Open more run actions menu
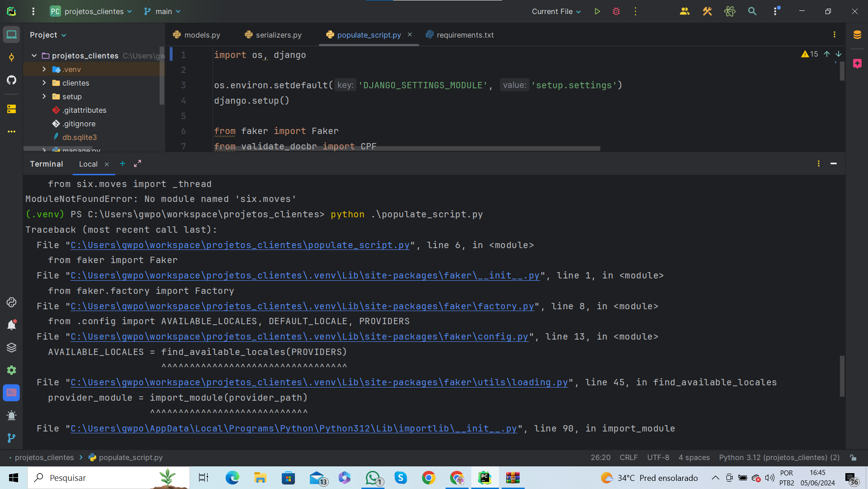868x489 pixels. coord(636,11)
